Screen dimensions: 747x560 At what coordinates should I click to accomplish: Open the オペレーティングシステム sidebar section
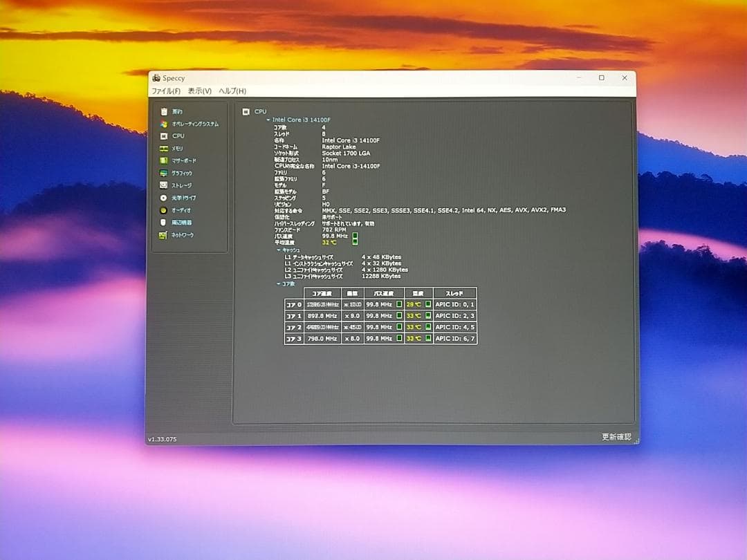pos(194,124)
